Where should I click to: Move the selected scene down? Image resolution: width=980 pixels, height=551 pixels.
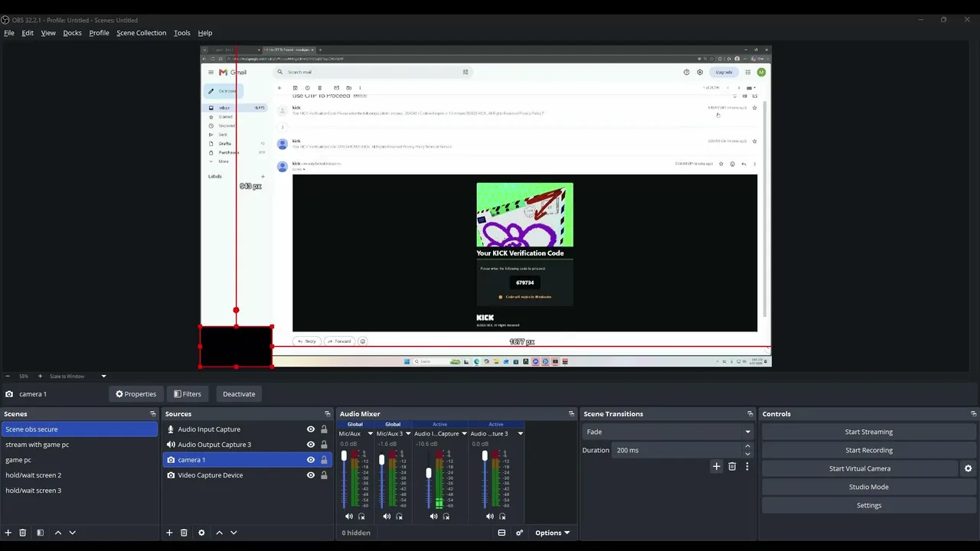[x=72, y=533]
